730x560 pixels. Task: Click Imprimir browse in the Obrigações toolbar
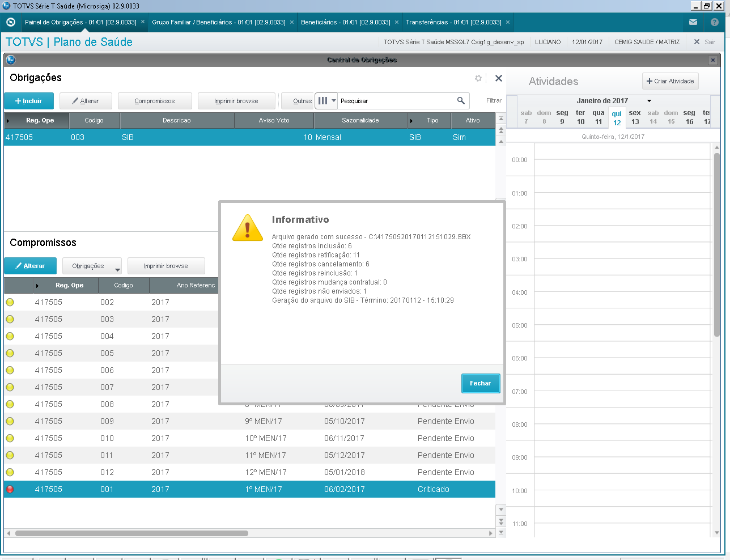(236, 101)
